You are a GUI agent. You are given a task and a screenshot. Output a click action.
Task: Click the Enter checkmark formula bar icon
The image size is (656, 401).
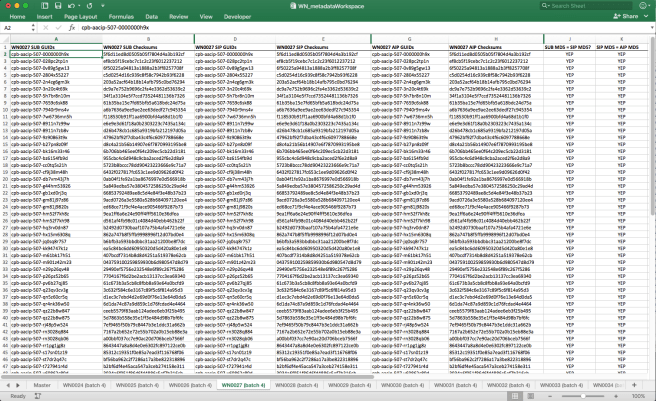click(59, 28)
